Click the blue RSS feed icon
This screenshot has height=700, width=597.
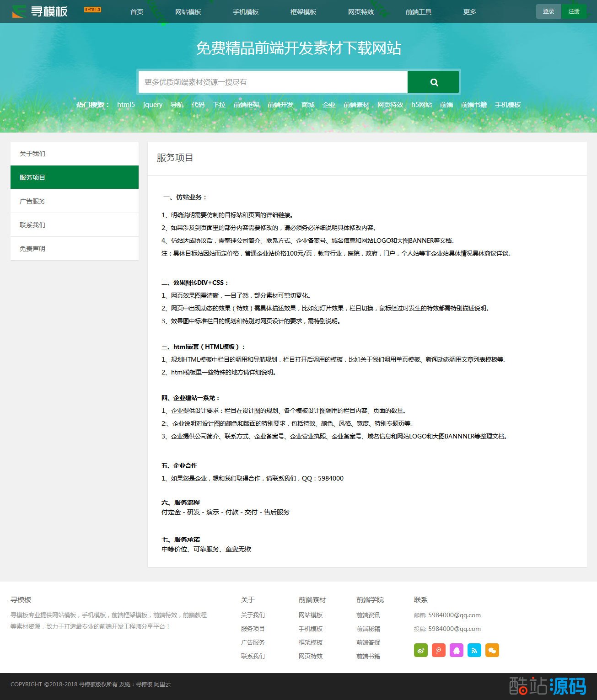tap(474, 650)
